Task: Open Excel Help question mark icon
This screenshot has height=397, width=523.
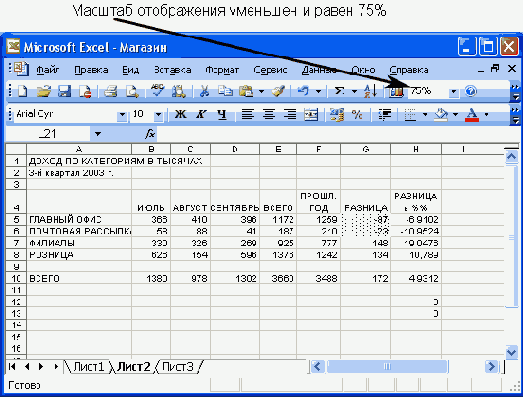Action: [x=471, y=91]
